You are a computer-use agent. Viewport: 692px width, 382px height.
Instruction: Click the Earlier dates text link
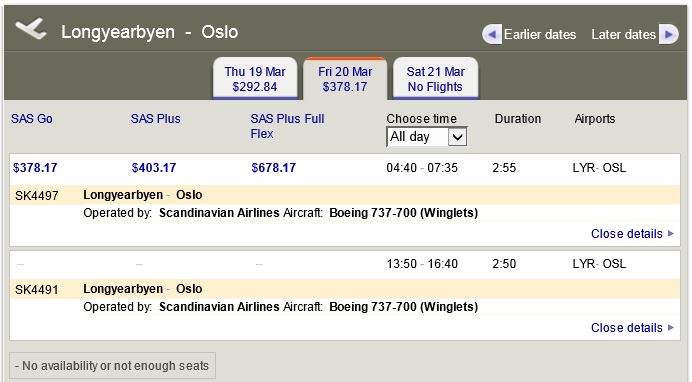pyautogui.click(x=540, y=34)
